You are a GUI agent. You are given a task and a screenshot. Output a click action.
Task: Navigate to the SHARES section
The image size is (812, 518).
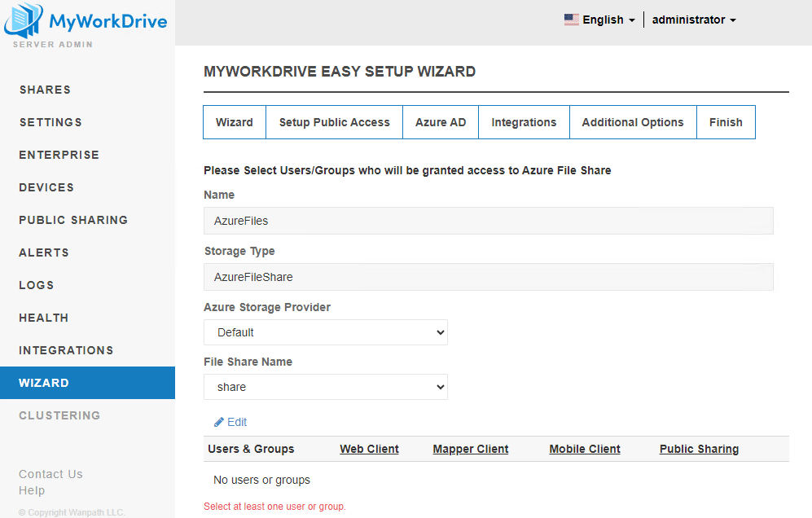(x=45, y=90)
